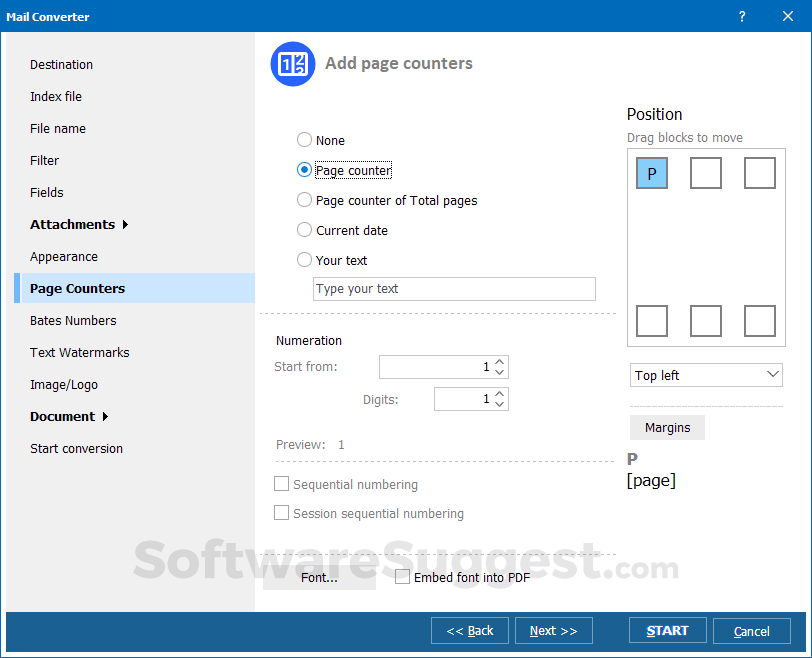Select the bottom-center position block
The height and width of the screenshot is (658, 812).
[706, 321]
